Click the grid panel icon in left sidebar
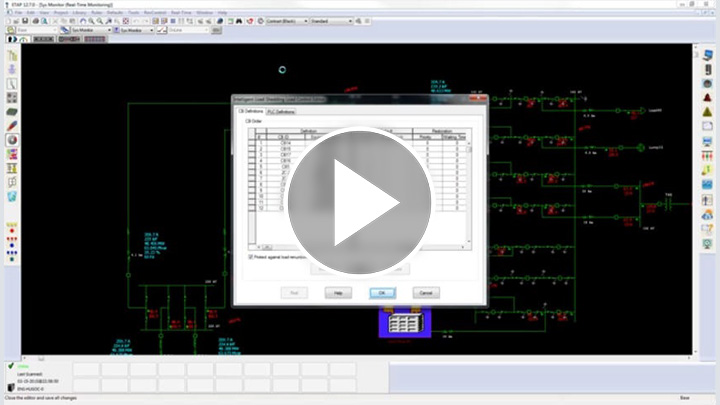This screenshot has height=405, width=720. 12,97
